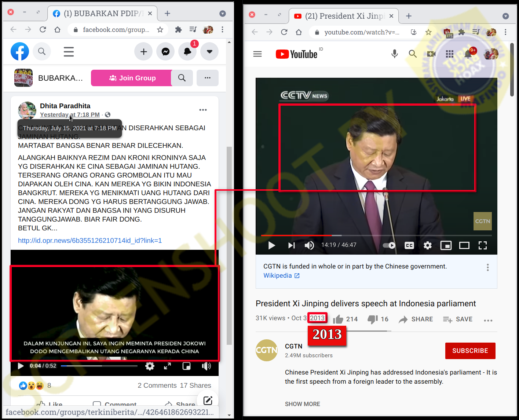Viewport: 519px width, 420px height.
Task: Open Facebook account dropdown arrow
Action: pos(209,52)
